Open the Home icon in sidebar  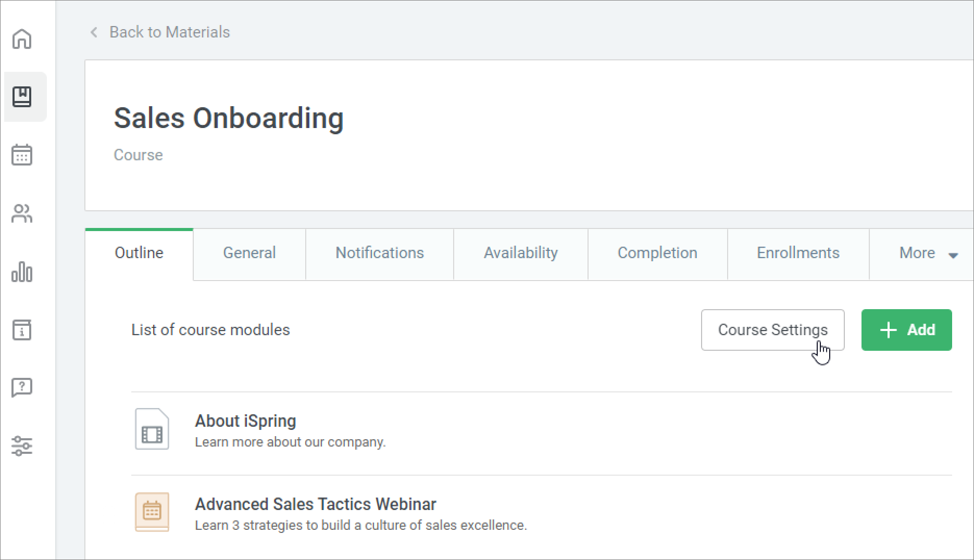(x=22, y=39)
